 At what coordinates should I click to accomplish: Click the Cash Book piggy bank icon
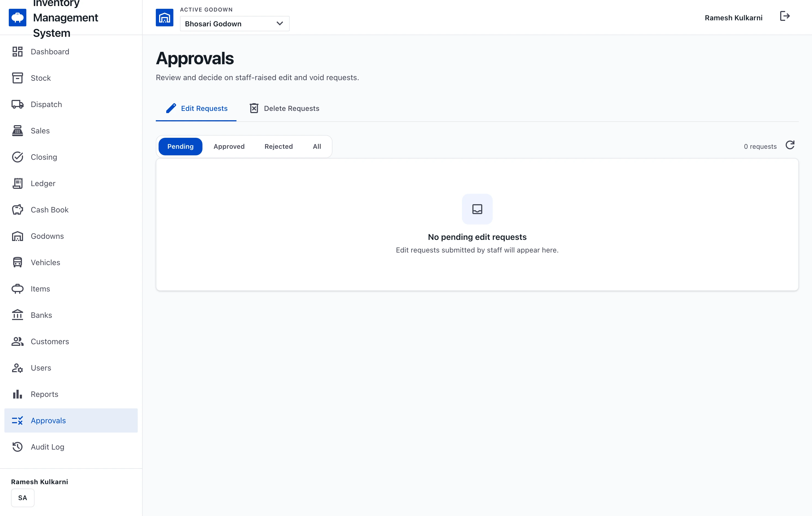[x=18, y=210]
